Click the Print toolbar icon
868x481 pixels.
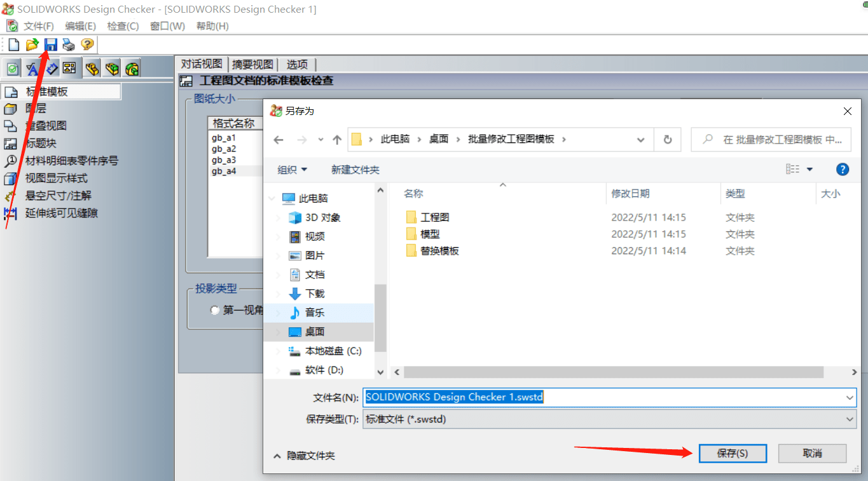pos(68,44)
